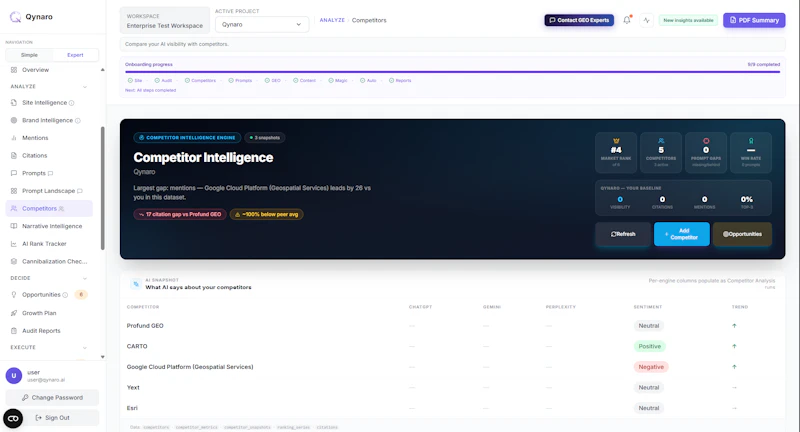Click the Competitors count card
This screenshot has width=800, height=432.
click(661, 153)
